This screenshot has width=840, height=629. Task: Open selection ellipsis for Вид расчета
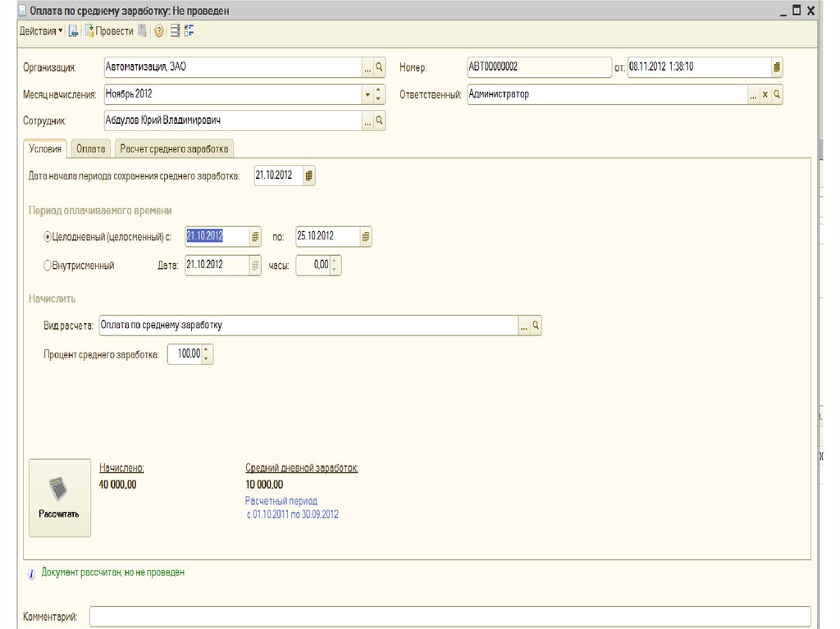[523, 326]
